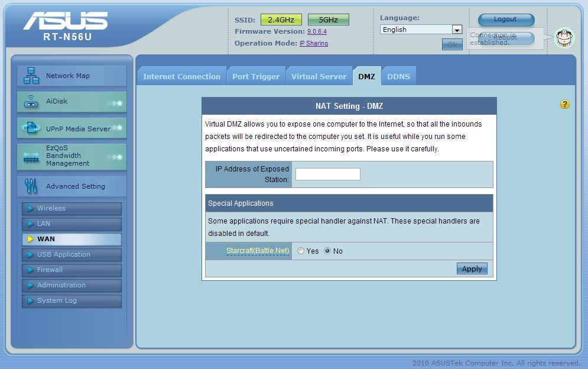588x369 pixels.
Task: Click the firmware version 9.0.6.4 link
Action: [317, 31]
